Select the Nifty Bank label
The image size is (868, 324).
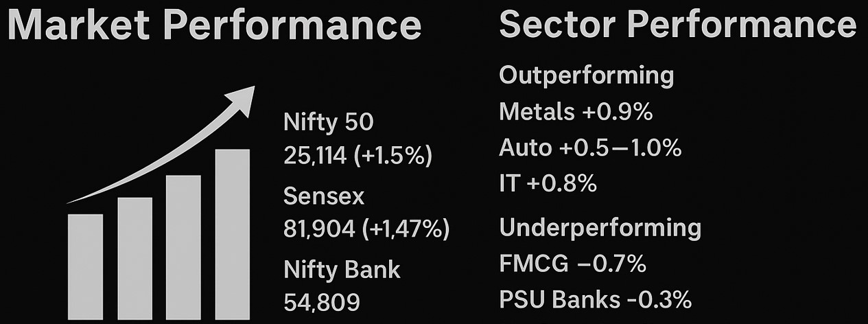click(x=341, y=270)
